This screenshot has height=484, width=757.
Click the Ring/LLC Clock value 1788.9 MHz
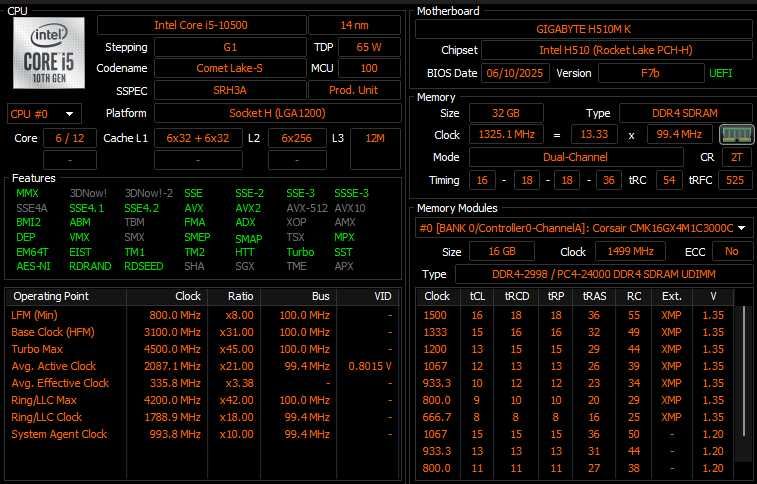point(172,417)
